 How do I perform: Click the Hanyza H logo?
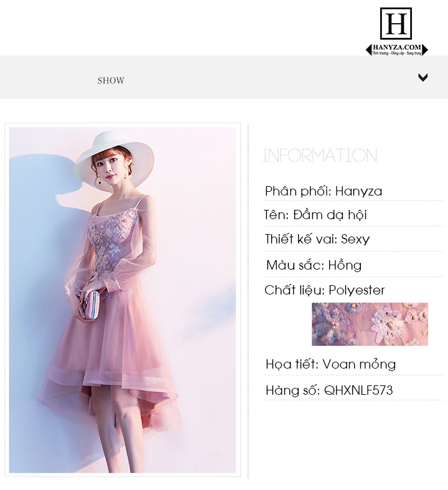(396, 24)
